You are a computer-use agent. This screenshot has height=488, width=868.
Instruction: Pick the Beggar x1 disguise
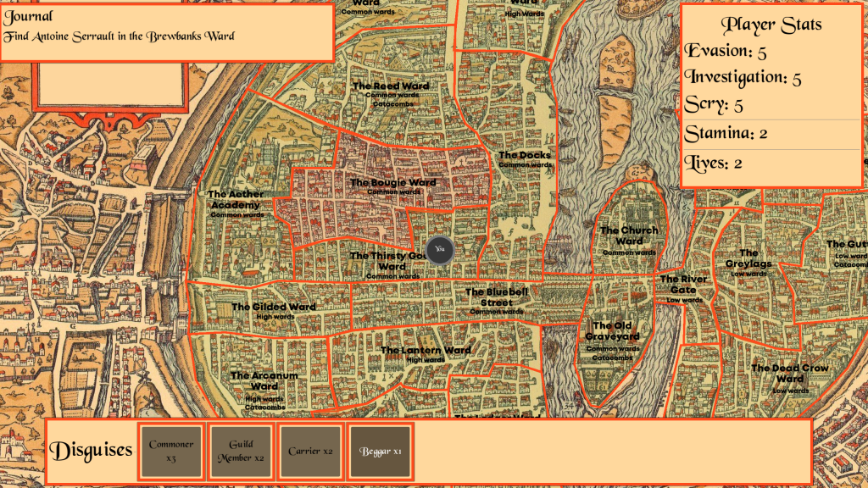pos(381,451)
